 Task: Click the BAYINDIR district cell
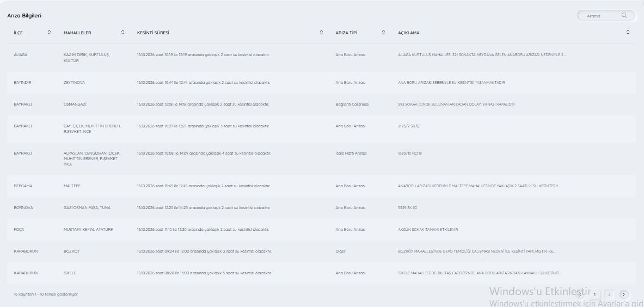(22, 83)
